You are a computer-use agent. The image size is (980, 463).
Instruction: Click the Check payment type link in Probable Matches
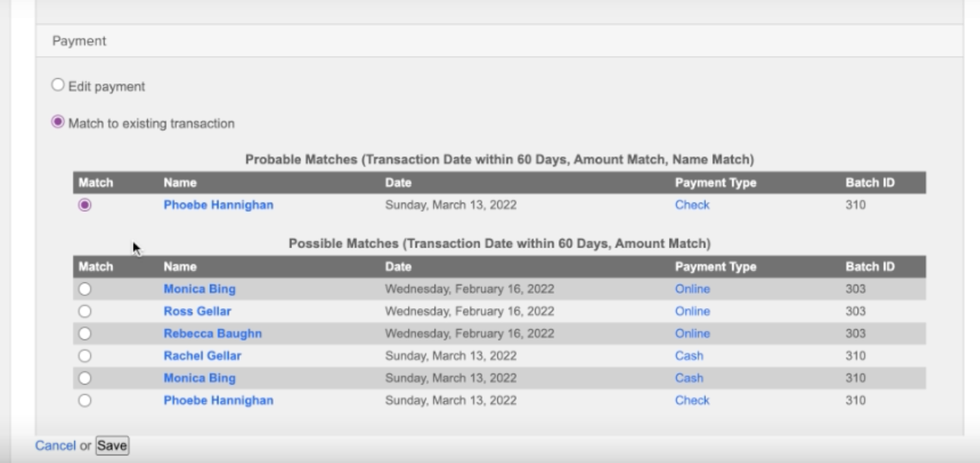pyautogui.click(x=692, y=205)
